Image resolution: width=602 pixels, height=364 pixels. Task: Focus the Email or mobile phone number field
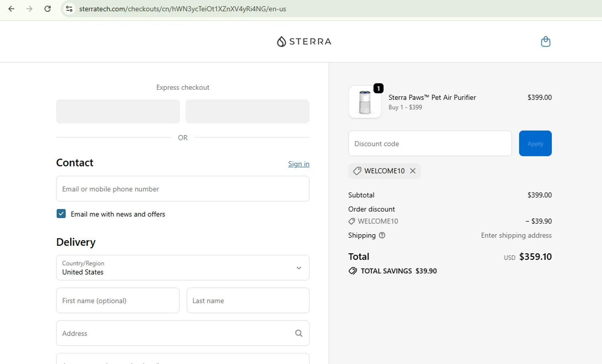183,189
